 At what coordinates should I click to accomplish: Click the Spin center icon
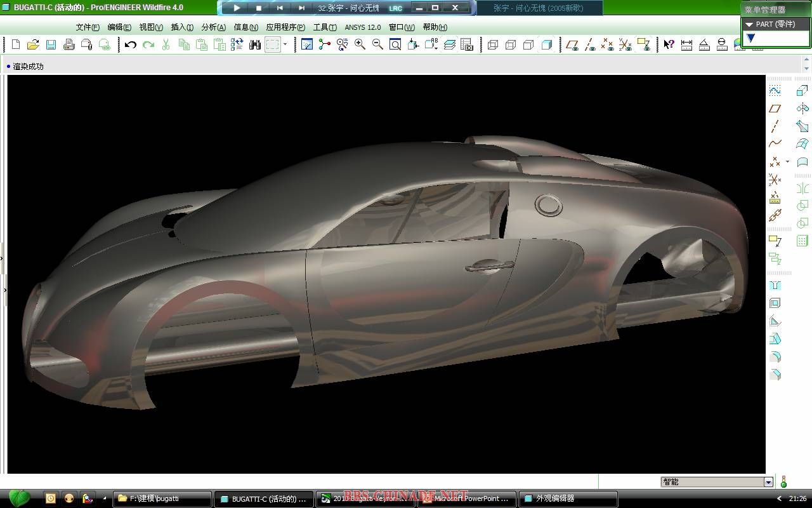point(325,44)
